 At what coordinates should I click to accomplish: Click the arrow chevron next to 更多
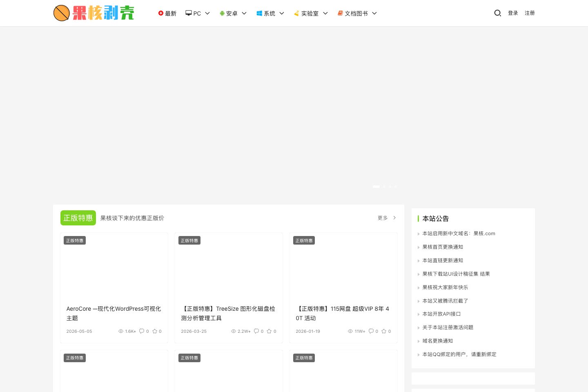[x=394, y=218]
